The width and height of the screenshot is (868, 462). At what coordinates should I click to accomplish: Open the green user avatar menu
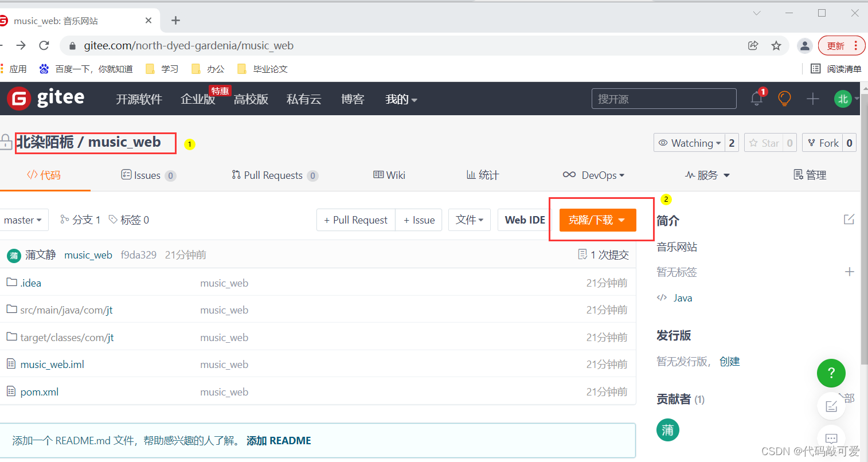click(843, 99)
